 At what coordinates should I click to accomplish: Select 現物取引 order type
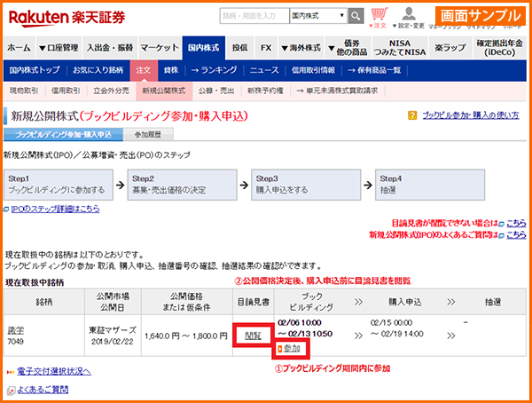pos(24,91)
